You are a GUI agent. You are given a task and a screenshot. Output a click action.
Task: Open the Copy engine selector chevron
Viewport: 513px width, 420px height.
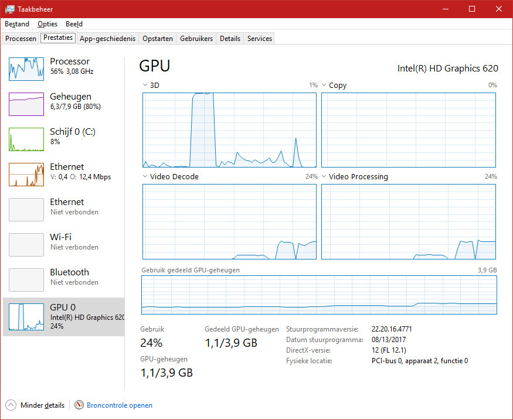pyautogui.click(x=324, y=85)
